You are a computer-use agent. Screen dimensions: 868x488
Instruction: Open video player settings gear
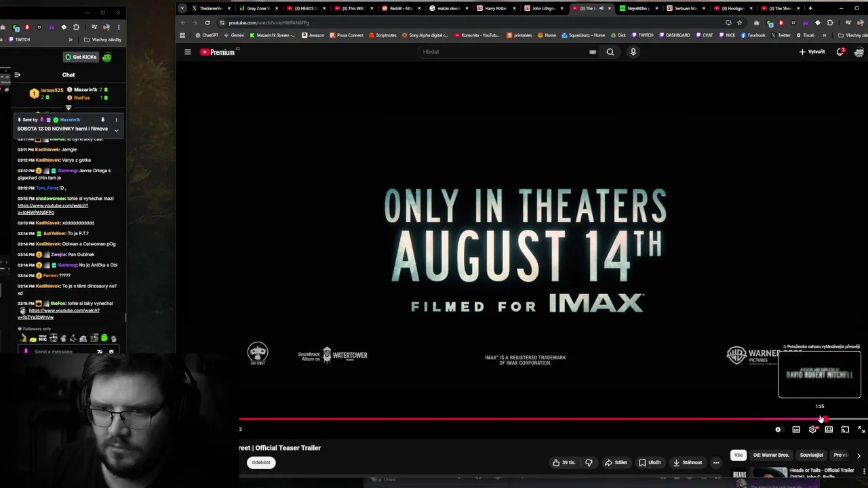(x=812, y=429)
